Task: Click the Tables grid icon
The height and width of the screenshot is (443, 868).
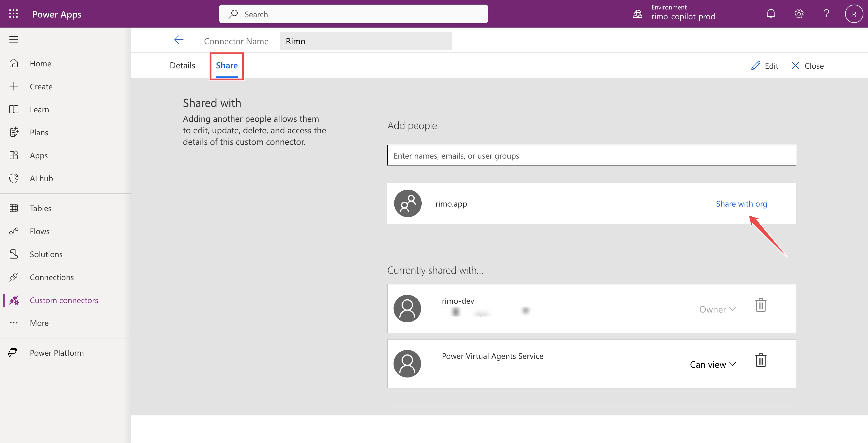Action: pos(14,208)
